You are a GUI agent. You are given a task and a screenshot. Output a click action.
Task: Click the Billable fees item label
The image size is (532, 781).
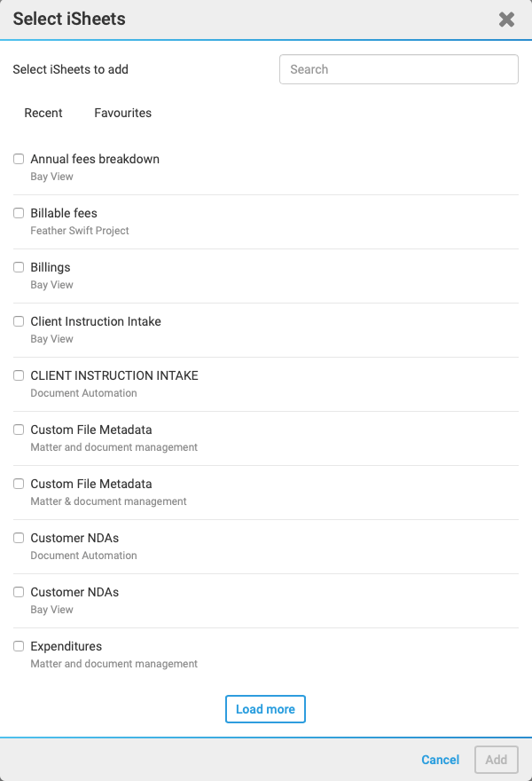[64, 213]
